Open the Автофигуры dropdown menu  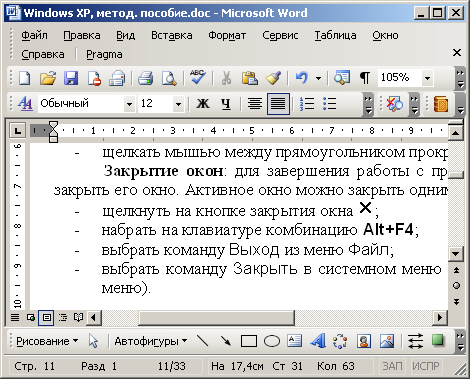(150, 341)
